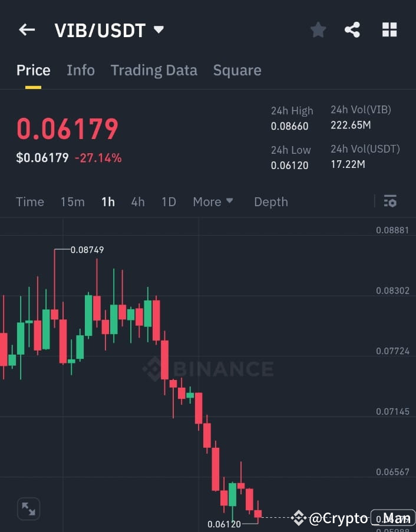Star VIB/USDT as a favorite

point(318,29)
